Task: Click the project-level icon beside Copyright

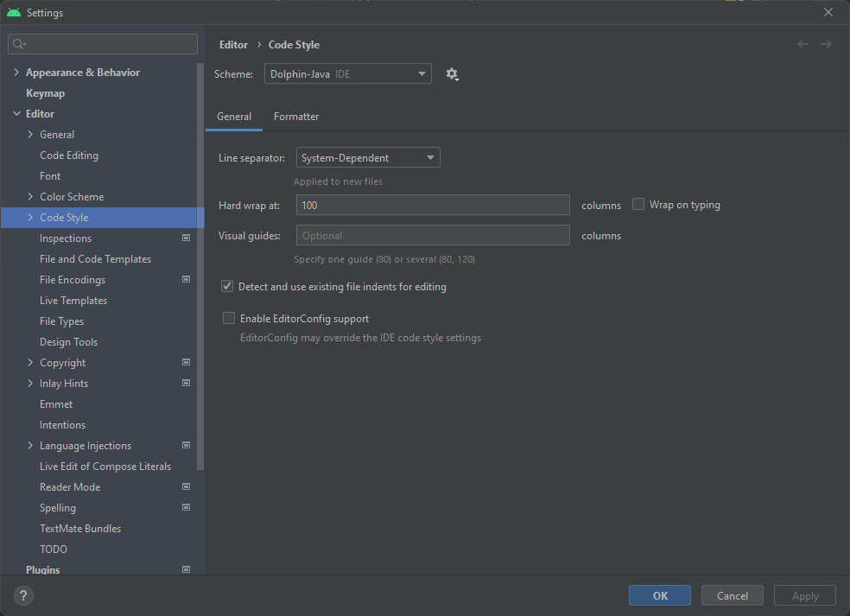Action: pyautogui.click(x=186, y=363)
